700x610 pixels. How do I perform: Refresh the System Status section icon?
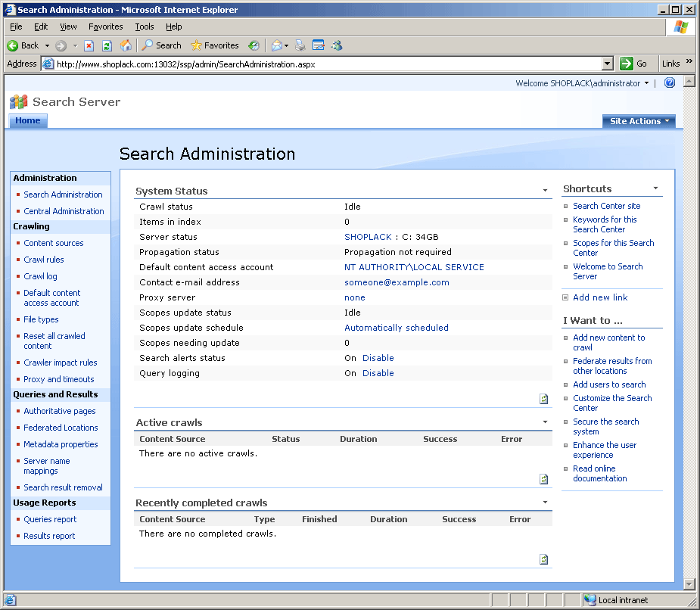point(544,399)
